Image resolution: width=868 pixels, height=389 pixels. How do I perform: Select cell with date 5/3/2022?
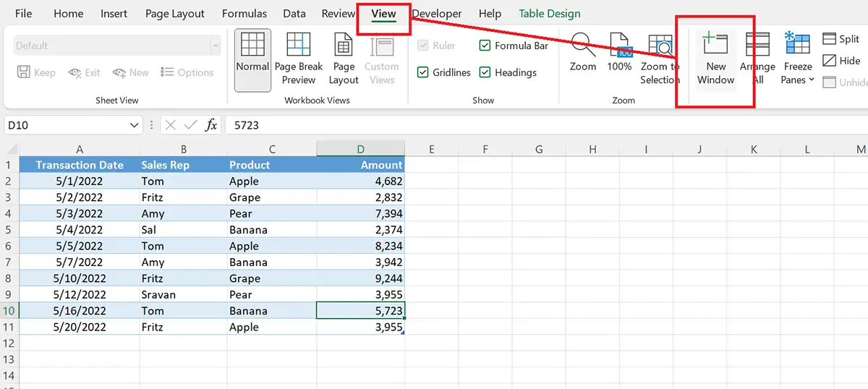click(79, 213)
